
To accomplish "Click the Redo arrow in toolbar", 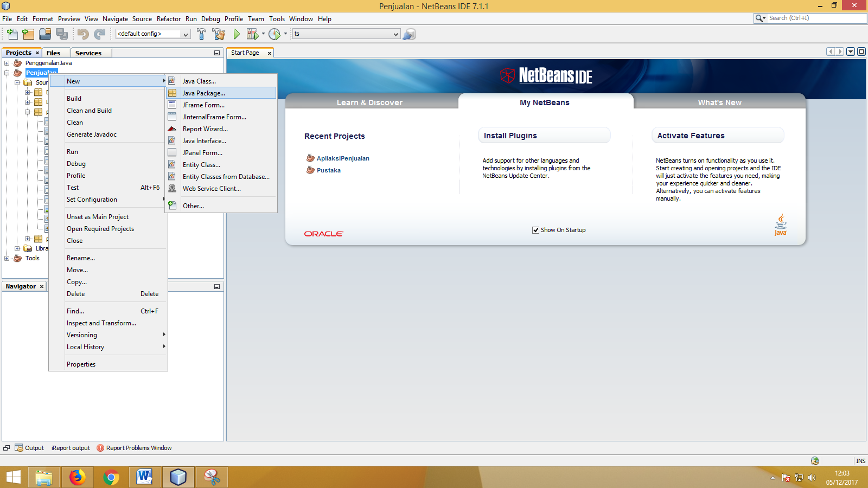I will [100, 34].
